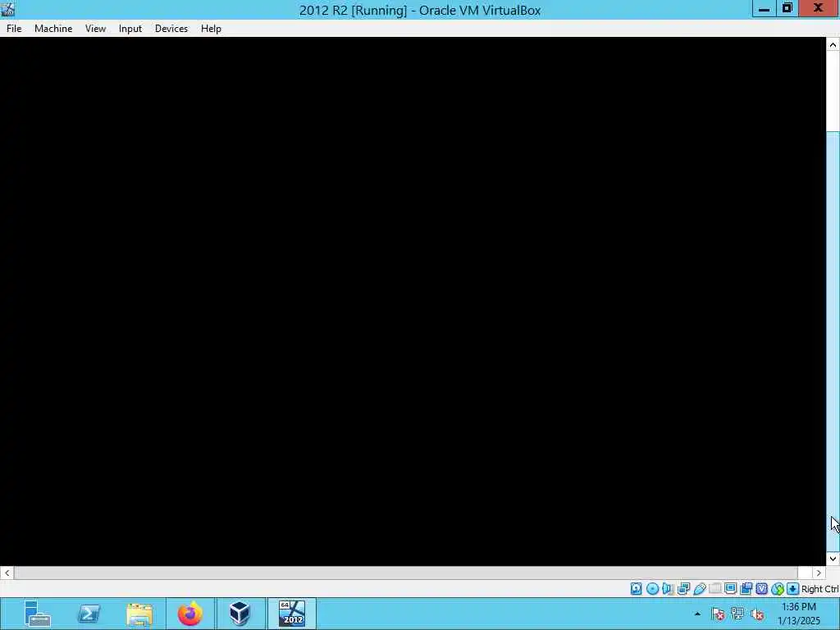This screenshot has width=840, height=630.
Task: Launch PowerShell from the taskbar
Action: tap(89, 614)
